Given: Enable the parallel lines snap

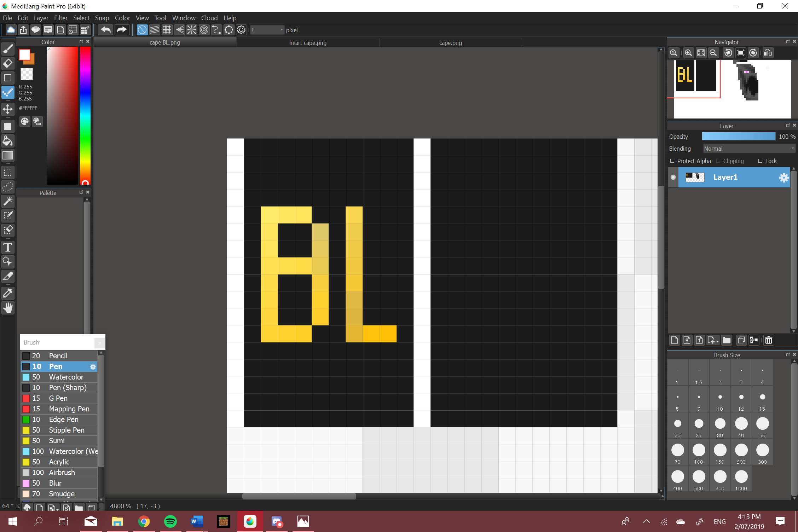Looking at the screenshot, I should tap(155, 30).
